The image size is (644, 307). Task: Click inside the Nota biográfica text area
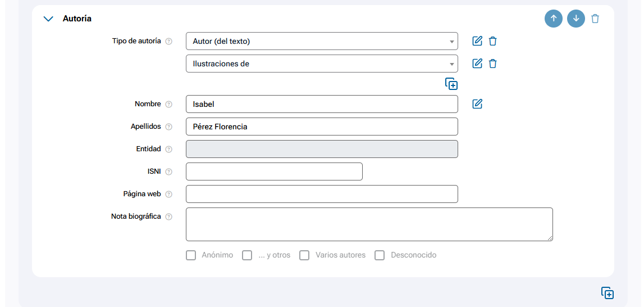point(369,224)
